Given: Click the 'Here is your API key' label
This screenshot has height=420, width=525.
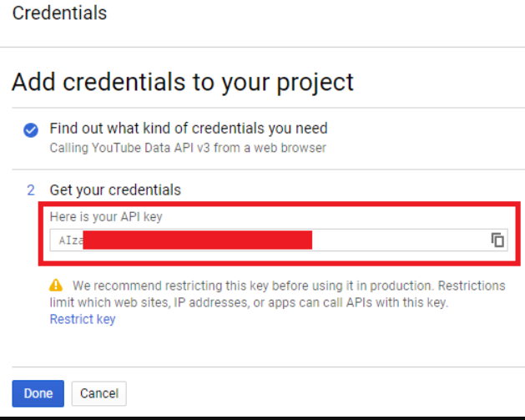Looking at the screenshot, I should (x=106, y=217).
